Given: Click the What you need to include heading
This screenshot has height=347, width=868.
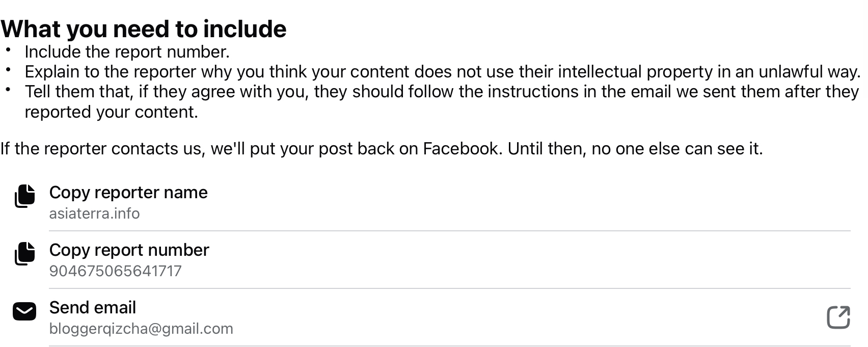Looking at the screenshot, I should pyautogui.click(x=144, y=29).
